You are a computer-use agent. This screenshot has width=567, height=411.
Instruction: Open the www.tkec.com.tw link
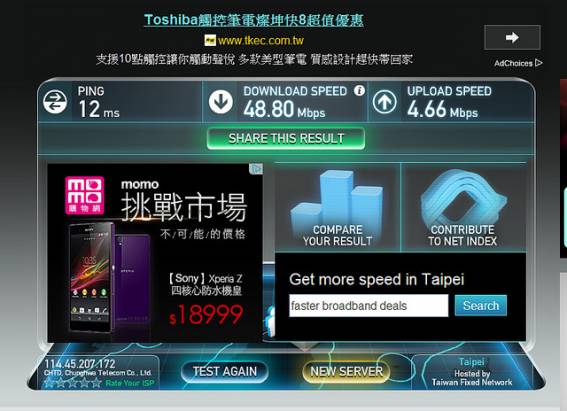pos(260,40)
